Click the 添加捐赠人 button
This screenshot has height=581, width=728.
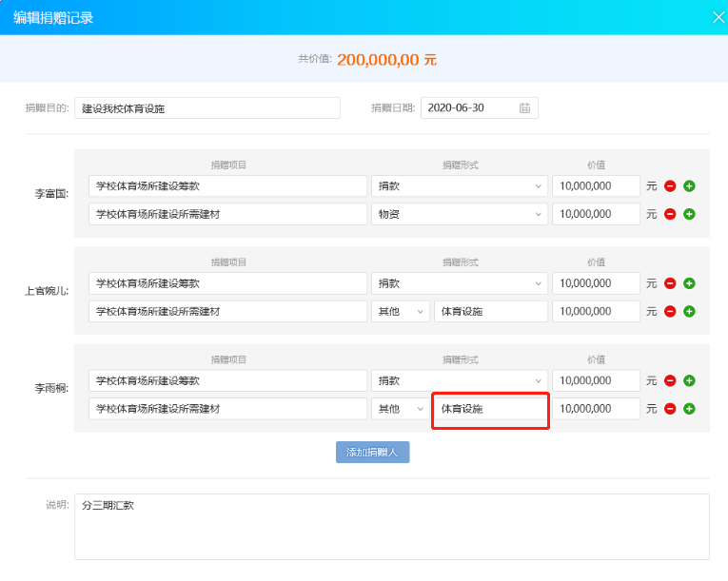372,452
